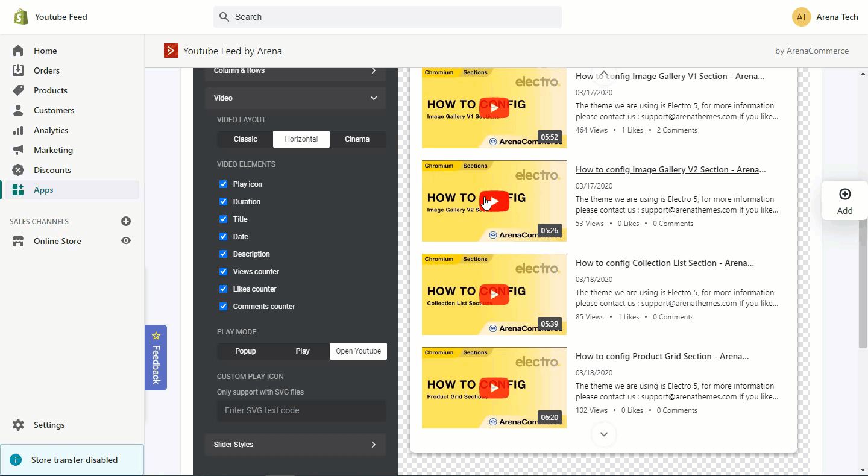Viewport: 868px width, 476px height.
Task: Open the Feedback side tab
Action: coord(156,358)
